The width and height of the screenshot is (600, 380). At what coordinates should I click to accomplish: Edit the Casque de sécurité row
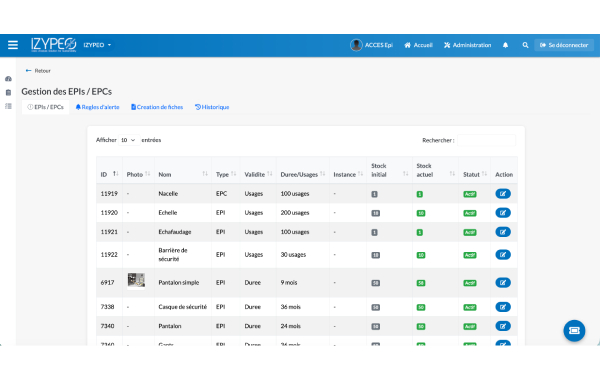[503, 307]
